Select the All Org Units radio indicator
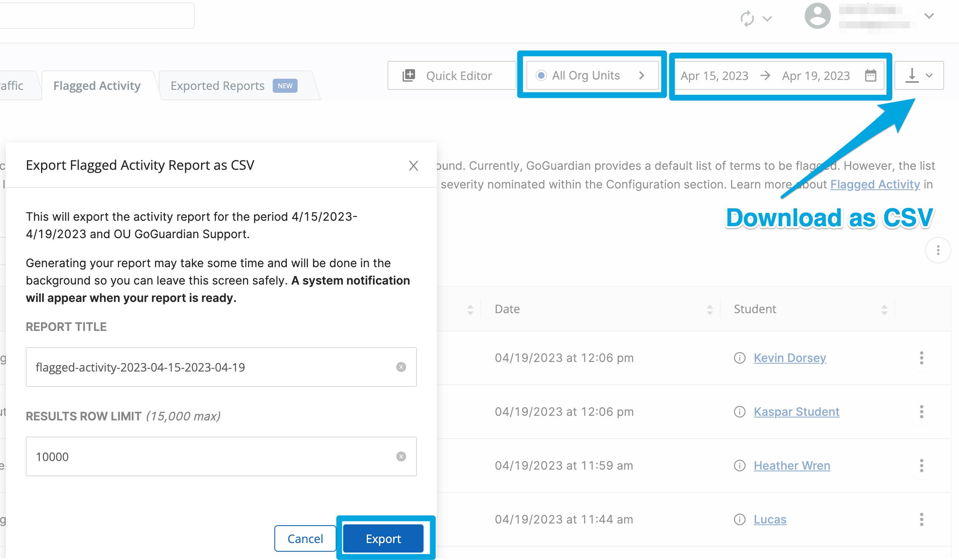 541,75
